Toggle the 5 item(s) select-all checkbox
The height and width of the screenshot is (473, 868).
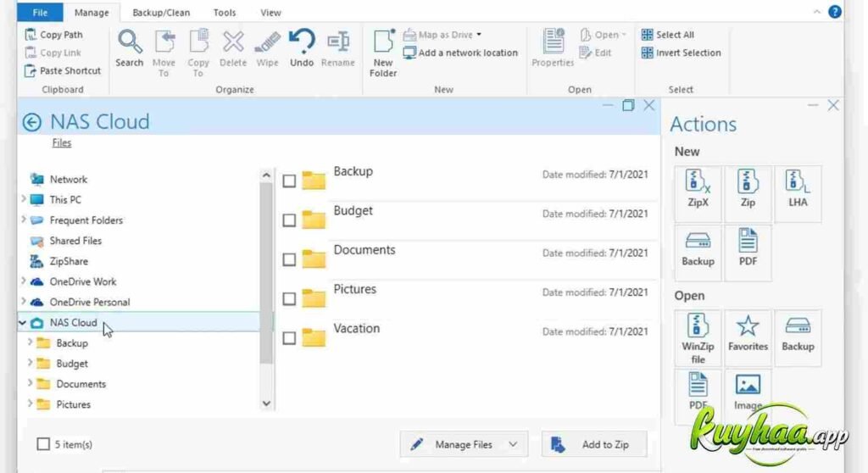(43, 444)
